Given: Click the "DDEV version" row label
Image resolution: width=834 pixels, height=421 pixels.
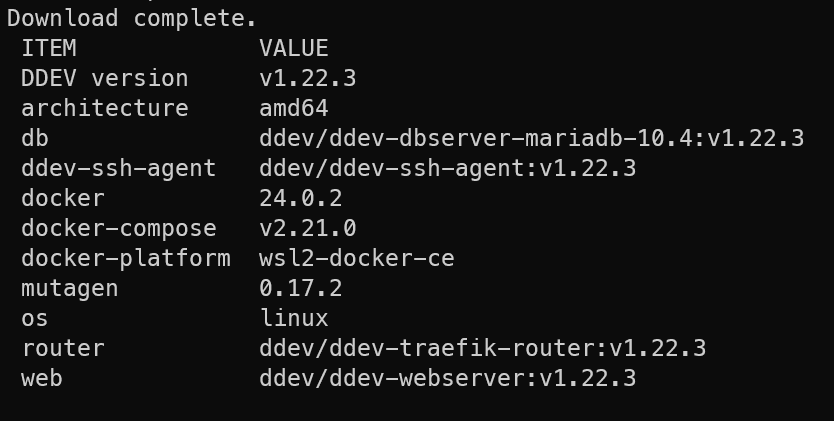Looking at the screenshot, I should pyautogui.click(x=104, y=78).
